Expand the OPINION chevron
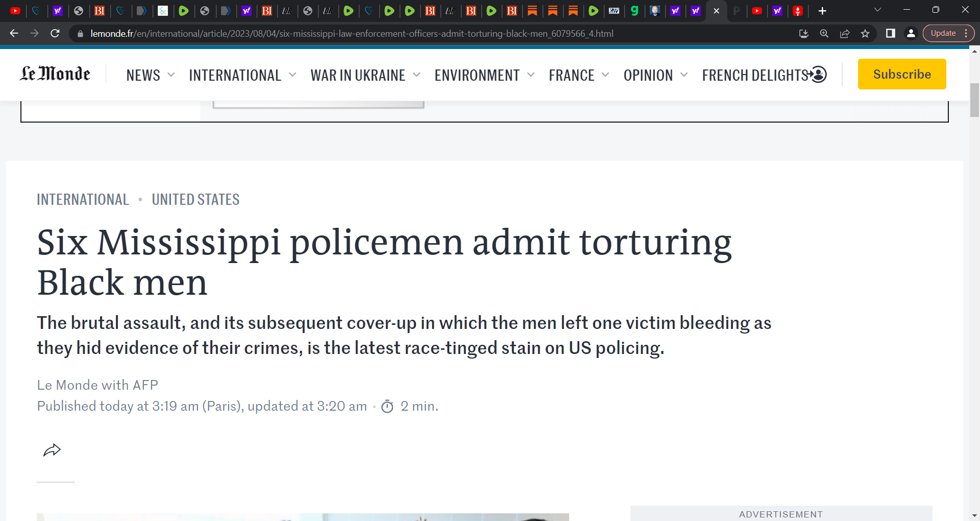 click(x=684, y=75)
